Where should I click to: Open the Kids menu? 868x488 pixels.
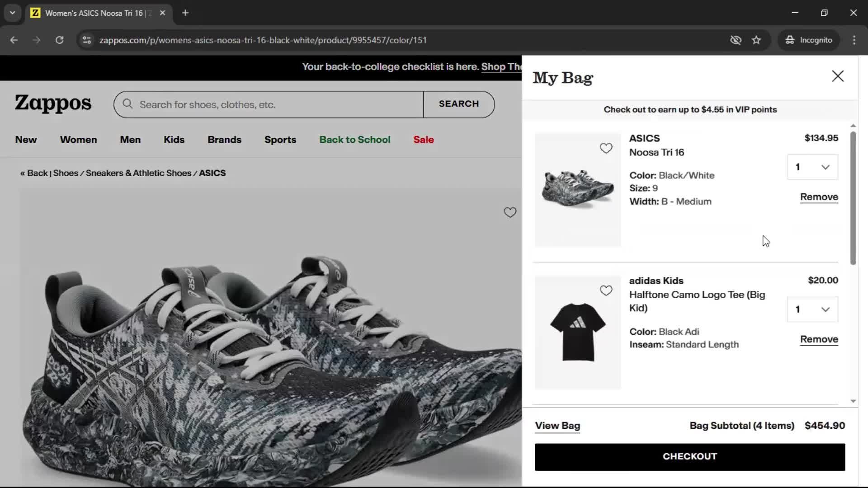pyautogui.click(x=174, y=140)
